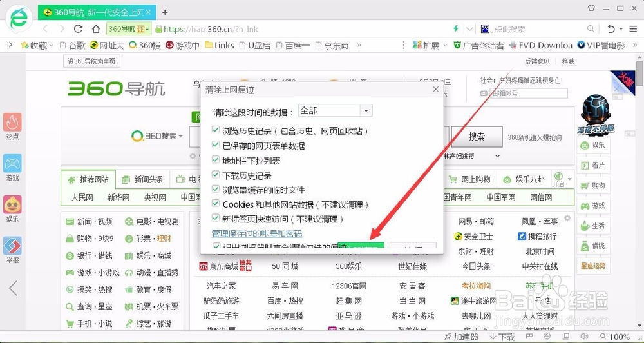644x343 pixels.
Task: Open the 京东商城 site link
Action: (225, 266)
